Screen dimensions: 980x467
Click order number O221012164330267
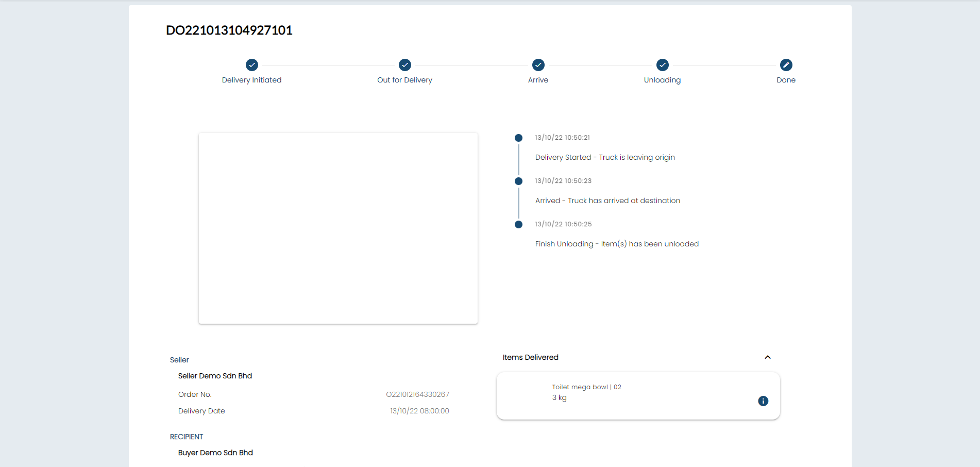tap(417, 394)
